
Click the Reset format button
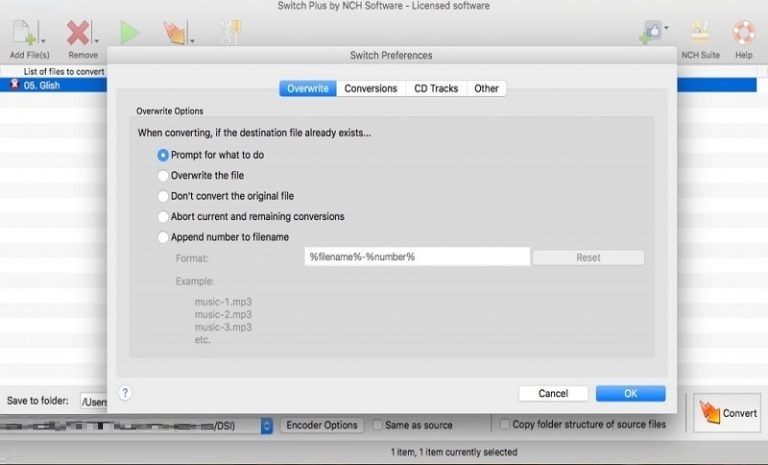pyautogui.click(x=588, y=258)
